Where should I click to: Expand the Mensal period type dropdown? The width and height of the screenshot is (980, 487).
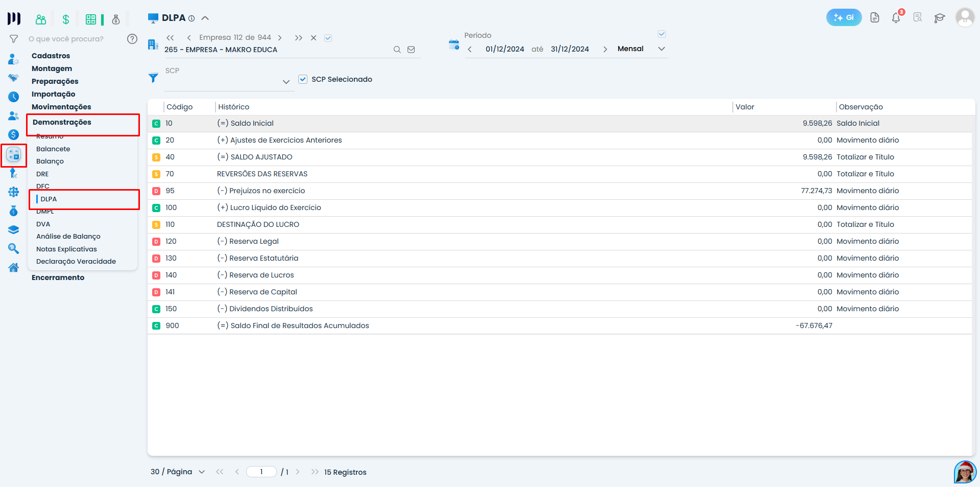661,49
